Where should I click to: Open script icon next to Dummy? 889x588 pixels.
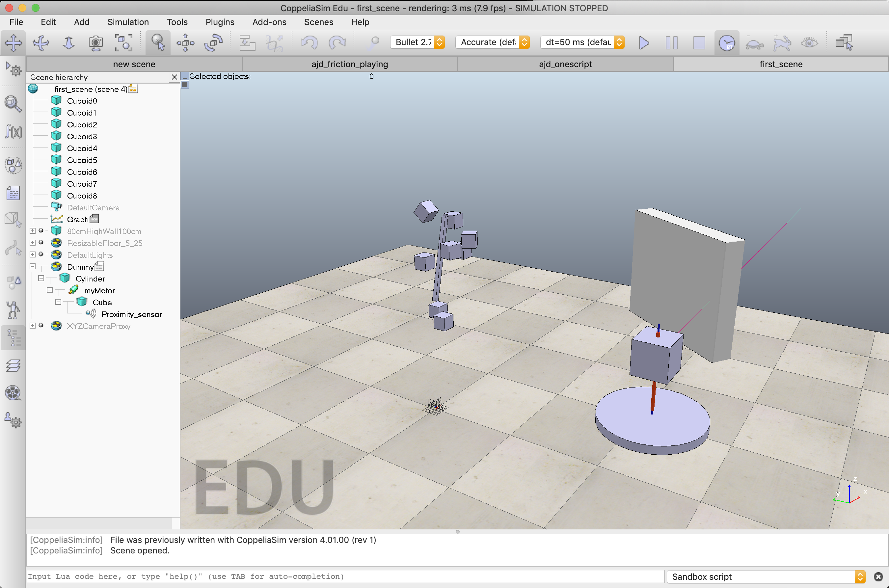click(x=99, y=267)
